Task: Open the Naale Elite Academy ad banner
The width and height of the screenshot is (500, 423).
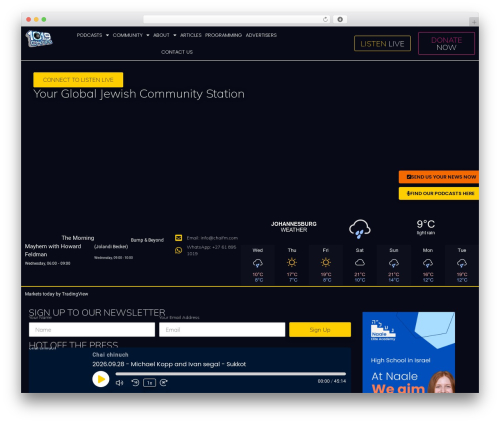Action: coord(409,352)
